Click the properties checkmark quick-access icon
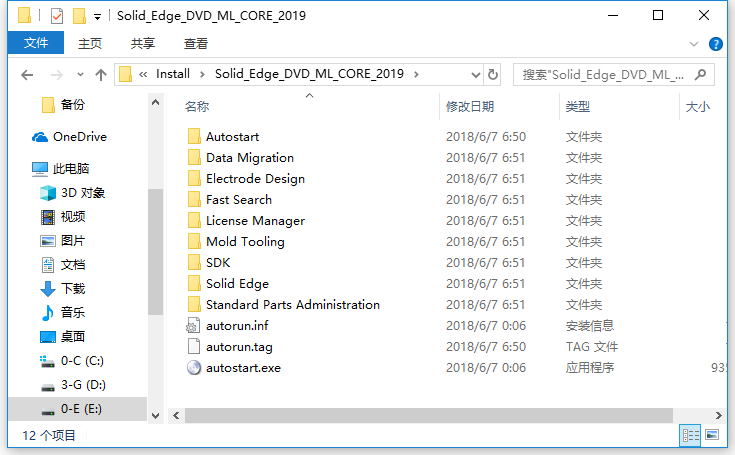735x455 pixels. (x=57, y=16)
